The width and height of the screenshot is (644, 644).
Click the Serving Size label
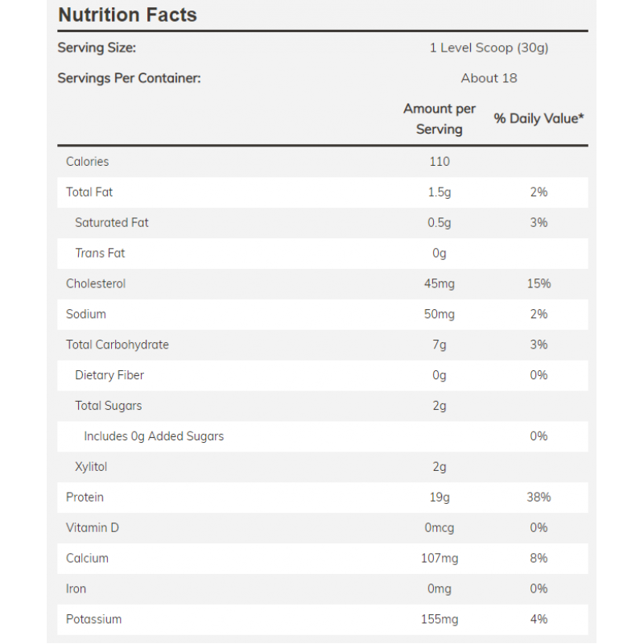click(97, 47)
